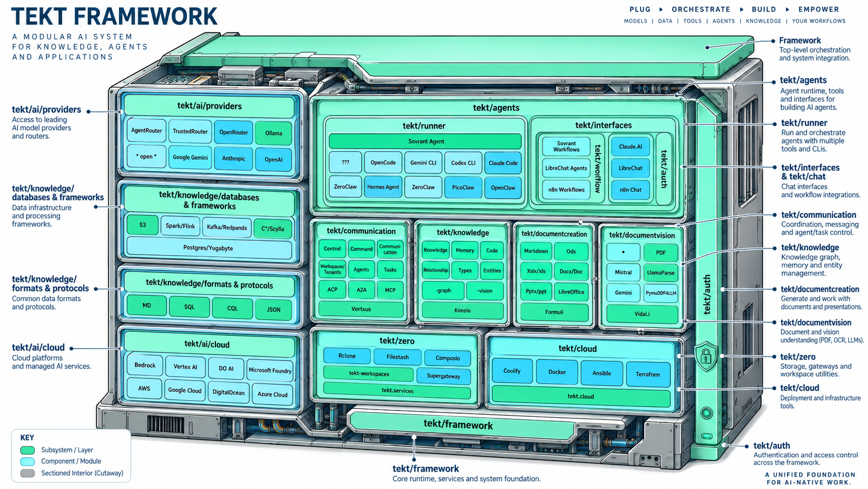The image size is (868, 489).
Task: Select the OpenAI box
Action: 274,160
